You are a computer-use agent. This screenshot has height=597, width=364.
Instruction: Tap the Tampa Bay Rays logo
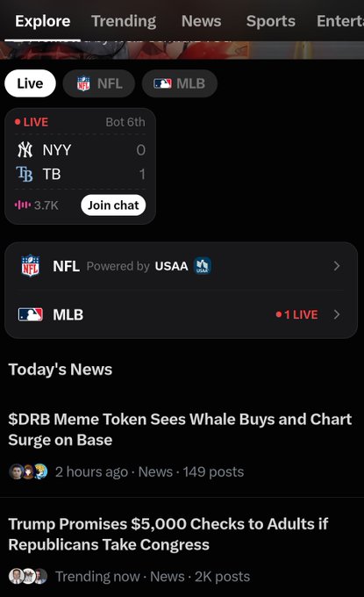click(25, 174)
